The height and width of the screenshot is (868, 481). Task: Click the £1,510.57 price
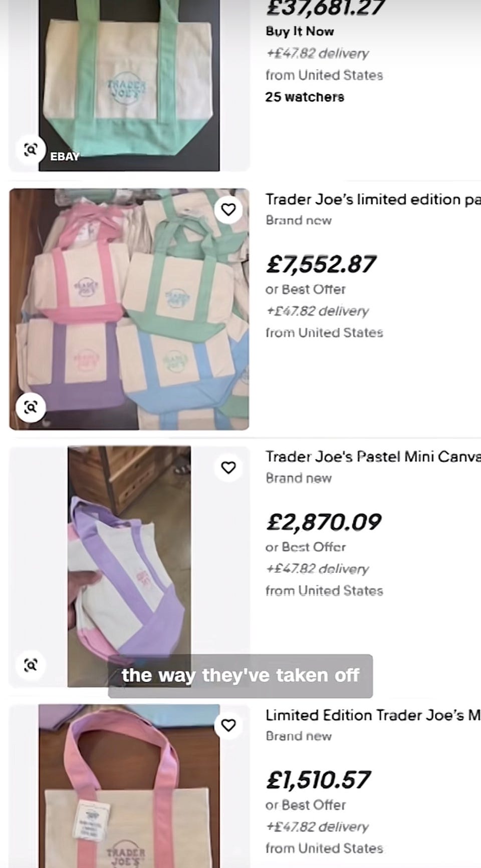pos(318,780)
